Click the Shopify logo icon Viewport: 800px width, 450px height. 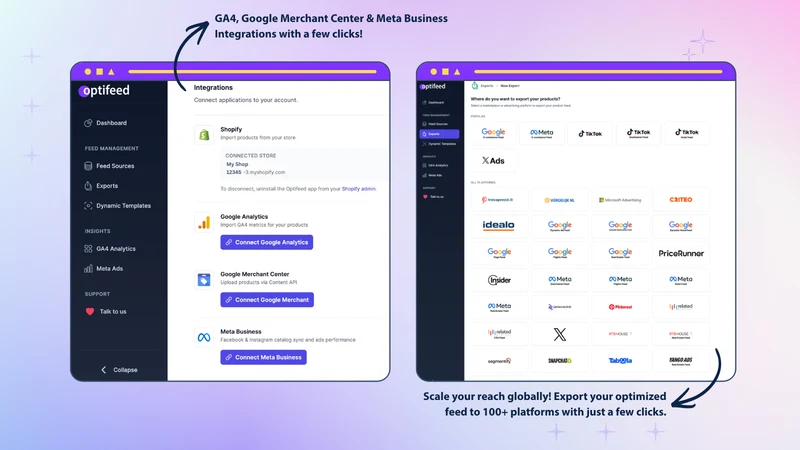coord(204,135)
